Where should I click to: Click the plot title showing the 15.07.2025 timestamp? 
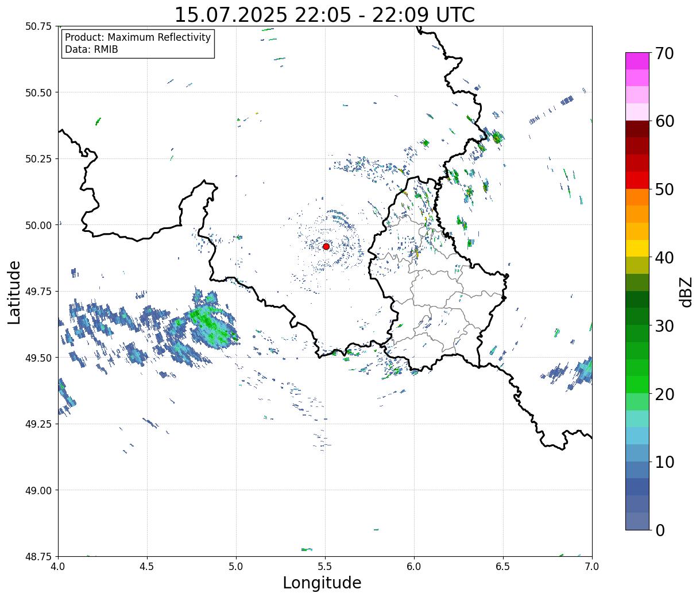tap(324, 14)
